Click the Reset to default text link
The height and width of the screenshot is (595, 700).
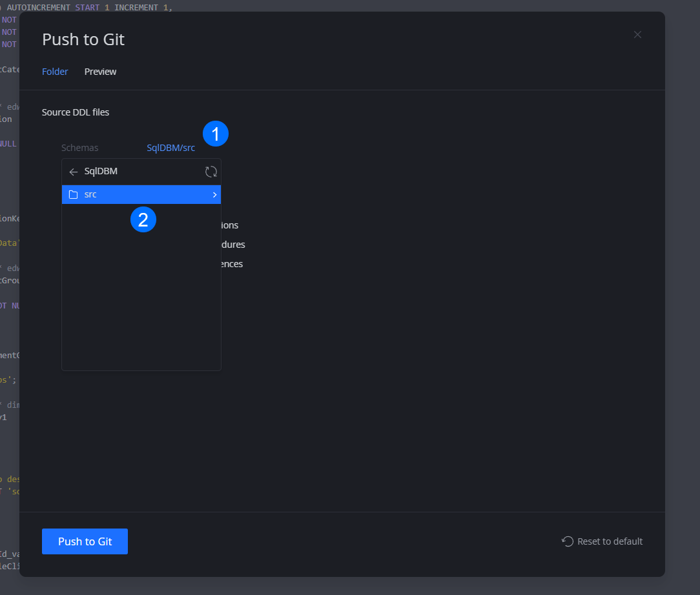coord(610,541)
